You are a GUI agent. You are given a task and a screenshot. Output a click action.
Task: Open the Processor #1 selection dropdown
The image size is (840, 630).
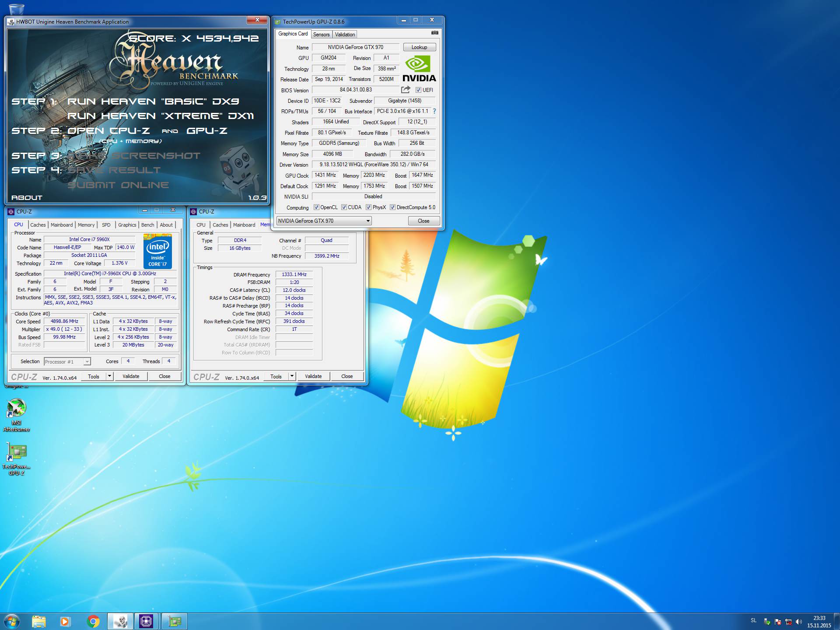[x=67, y=361]
